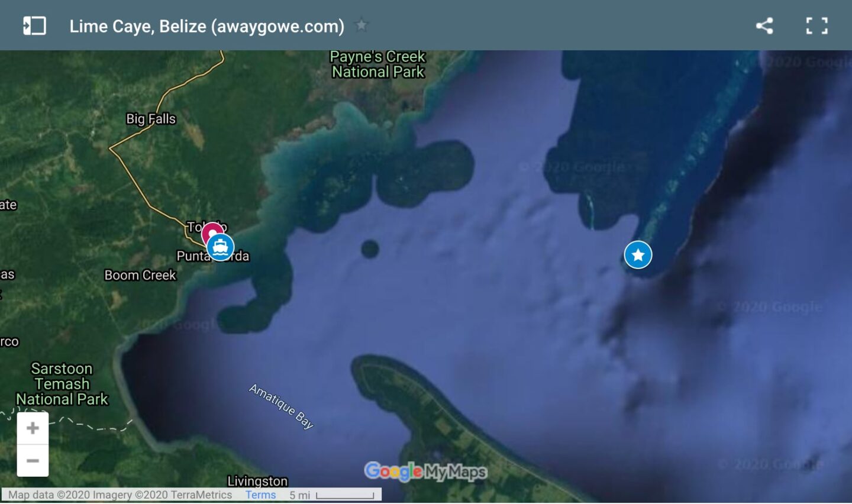Select the blue star marker on Lime Caye
The image size is (852, 504).
tap(638, 255)
